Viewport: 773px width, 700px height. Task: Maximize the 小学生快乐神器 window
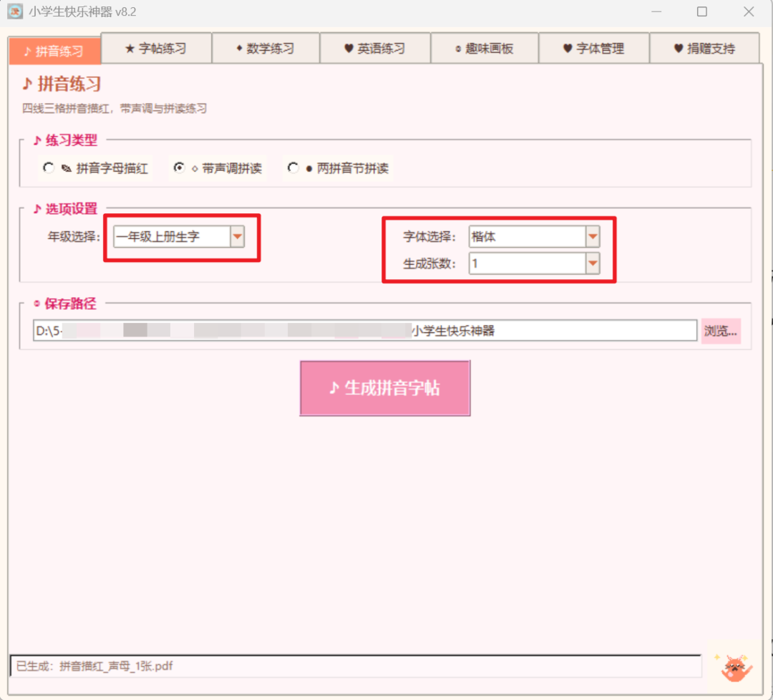702,11
